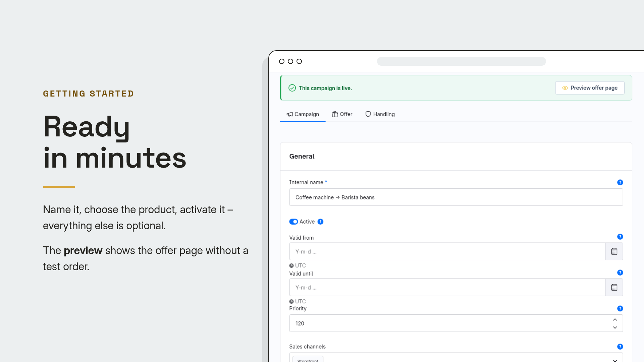
Task: Switch to the Handling tab
Action: pyautogui.click(x=380, y=114)
